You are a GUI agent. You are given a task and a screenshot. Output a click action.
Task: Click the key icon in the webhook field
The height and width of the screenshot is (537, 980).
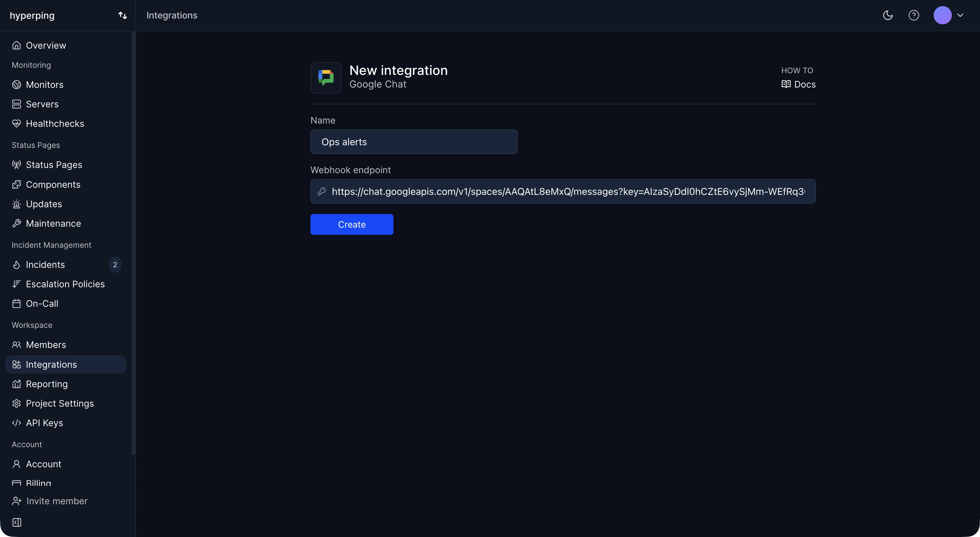point(322,191)
